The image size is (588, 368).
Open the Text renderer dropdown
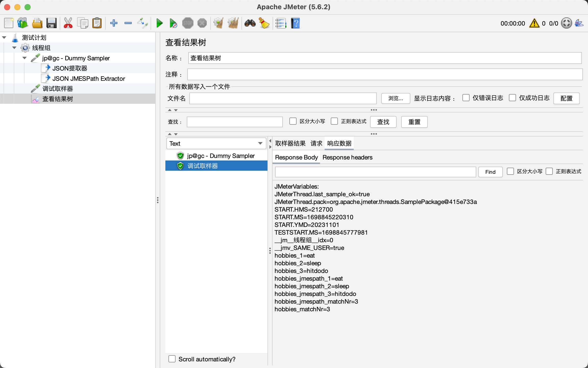click(x=216, y=143)
